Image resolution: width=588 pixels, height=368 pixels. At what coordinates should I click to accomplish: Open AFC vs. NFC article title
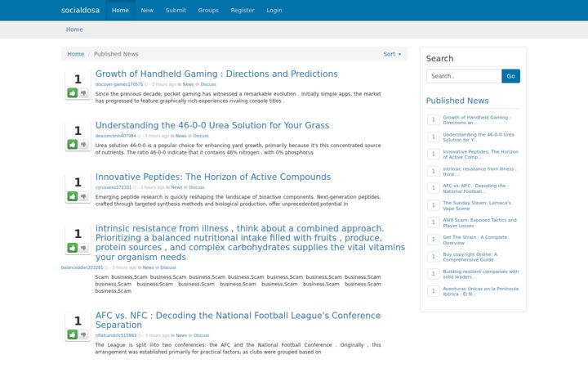pyautogui.click(x=238, y=320)
